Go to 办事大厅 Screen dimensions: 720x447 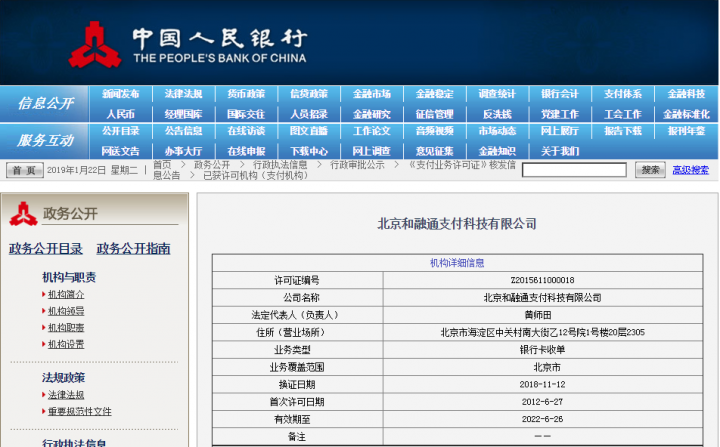tap(183, 151)
